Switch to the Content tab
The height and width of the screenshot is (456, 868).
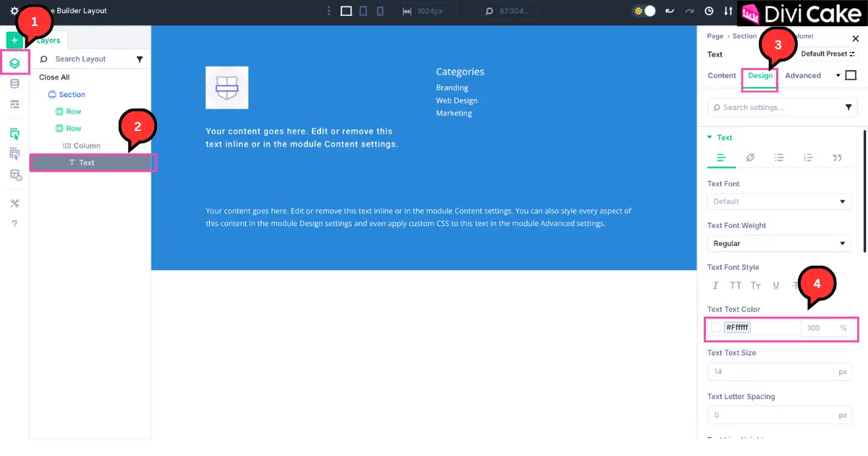coord(722,75)
